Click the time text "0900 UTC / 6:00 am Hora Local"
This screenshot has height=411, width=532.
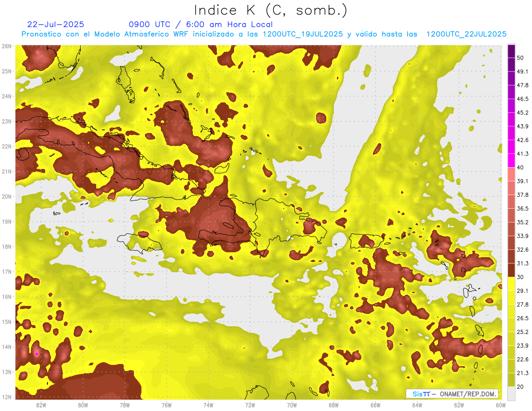(x=200, y=24)
